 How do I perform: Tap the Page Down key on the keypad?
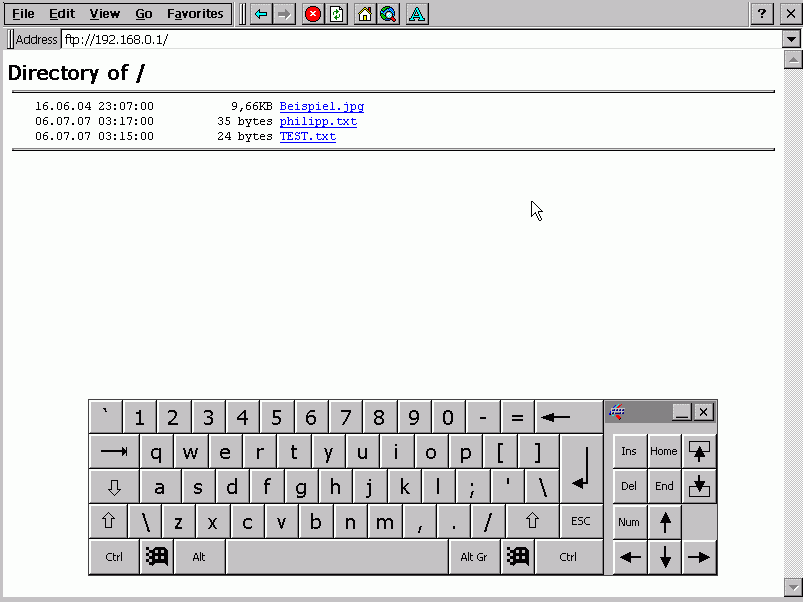(699, 486)
